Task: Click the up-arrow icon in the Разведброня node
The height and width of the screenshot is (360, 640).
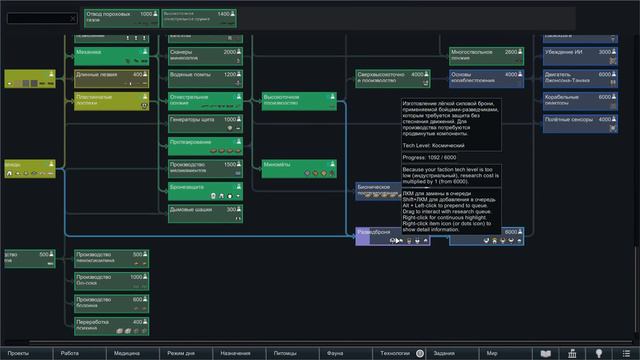Action: pyautogui.click(x=426, y=240)
